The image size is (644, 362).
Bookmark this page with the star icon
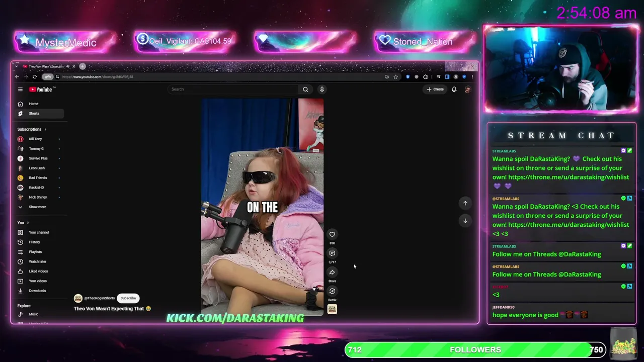click(x=395, y=77)
